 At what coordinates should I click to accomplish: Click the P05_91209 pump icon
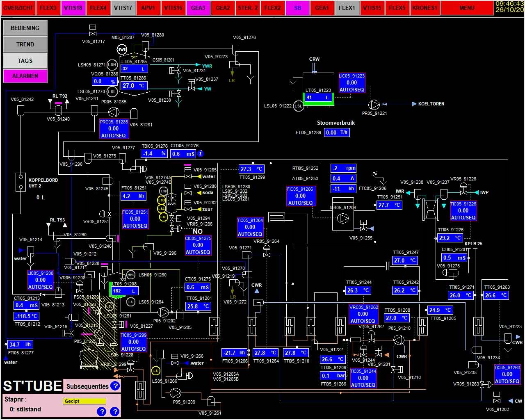coord(176,393)
